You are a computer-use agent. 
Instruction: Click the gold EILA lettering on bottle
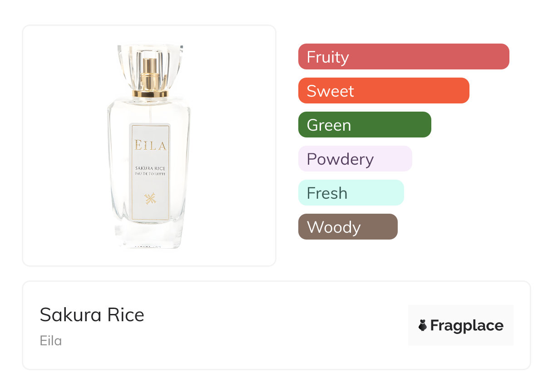click(x=150, y=146)
